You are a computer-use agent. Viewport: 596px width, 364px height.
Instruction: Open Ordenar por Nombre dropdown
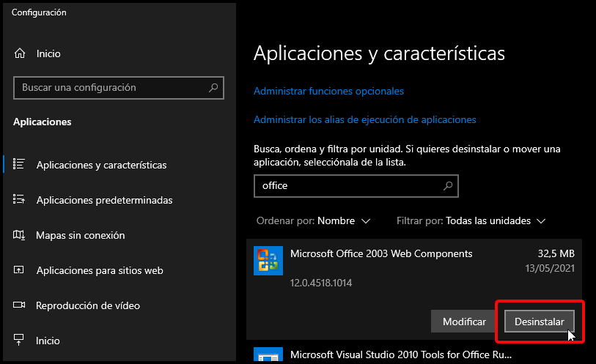point(313,221)
